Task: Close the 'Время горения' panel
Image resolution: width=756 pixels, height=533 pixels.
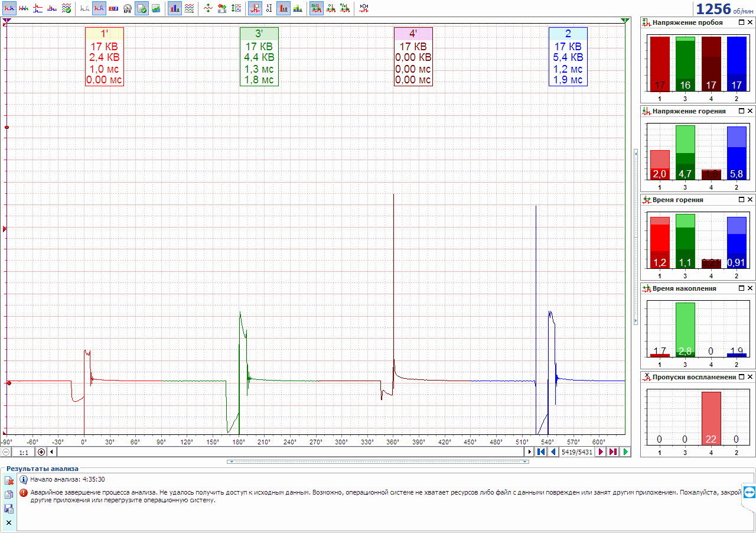Action: point(750,199)
